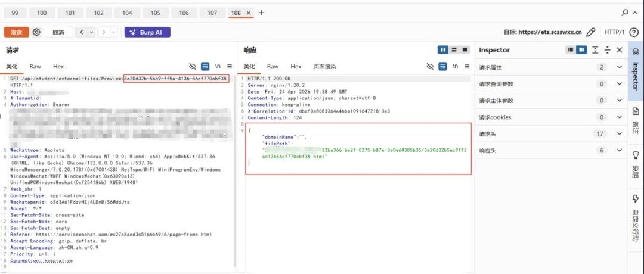Screen dimensions: 644x274
Task: Select side-by-side layout icon
Action: point(442,49)
